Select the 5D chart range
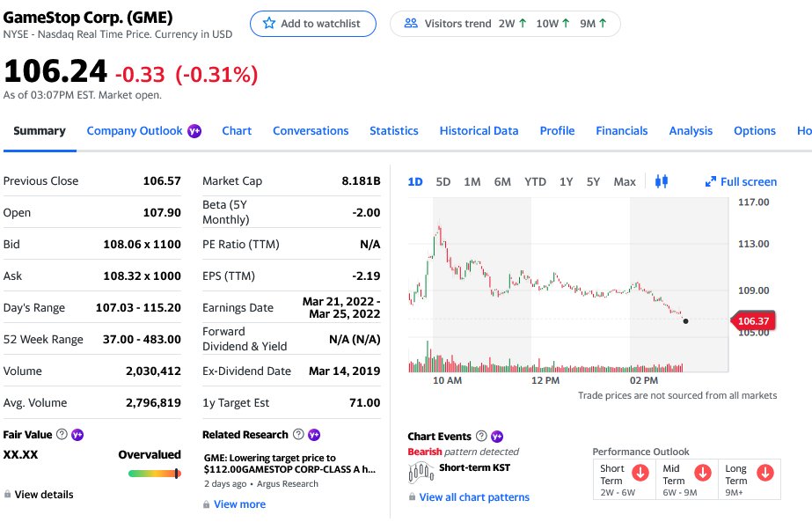The height and width of the screenshot is (522, 812). tap(443, 182)
